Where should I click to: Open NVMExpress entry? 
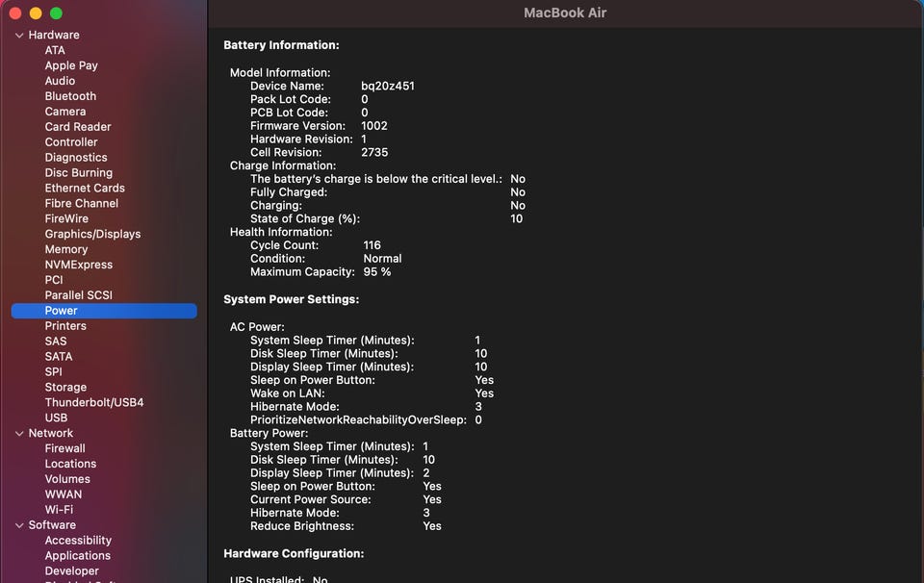tap(78, 265)
